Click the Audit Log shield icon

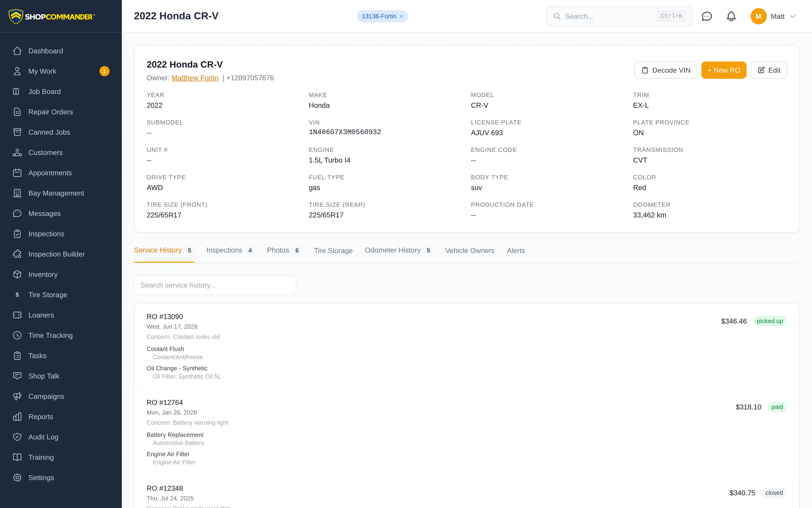pos(17,437)
